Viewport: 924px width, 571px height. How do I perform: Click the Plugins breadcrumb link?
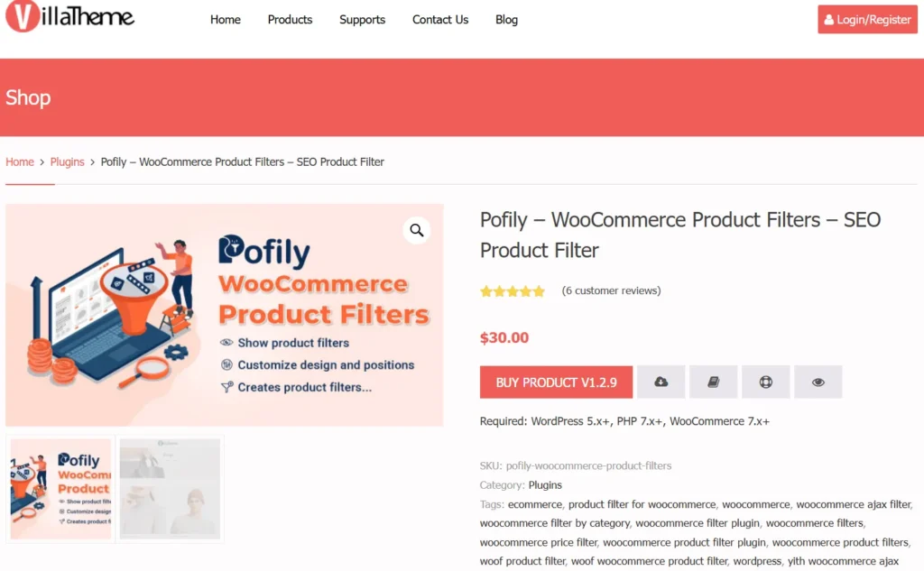67,161
